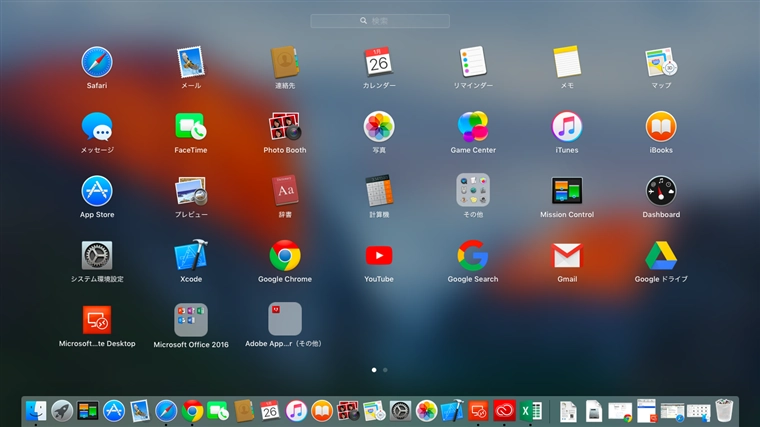This screenshot has width=760, height=427.
Task: Launch the YouTube app
Action: coord(379,255)
